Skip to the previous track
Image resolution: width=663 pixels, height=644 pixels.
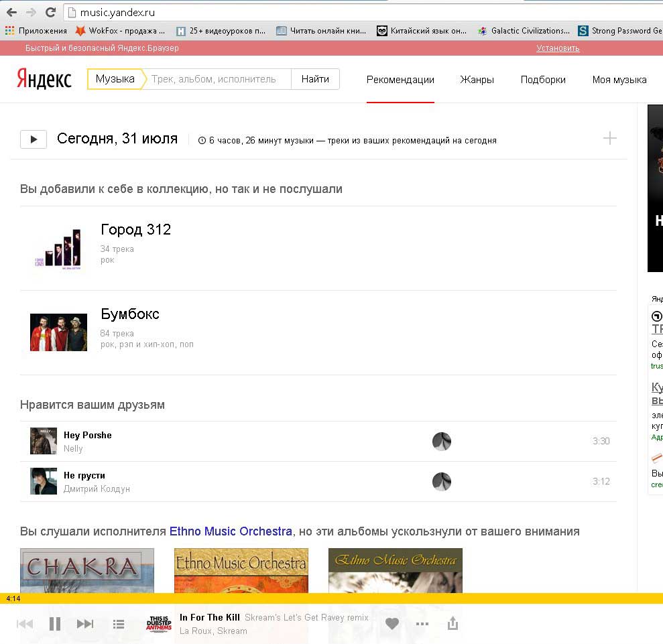[x=25, y=624]
